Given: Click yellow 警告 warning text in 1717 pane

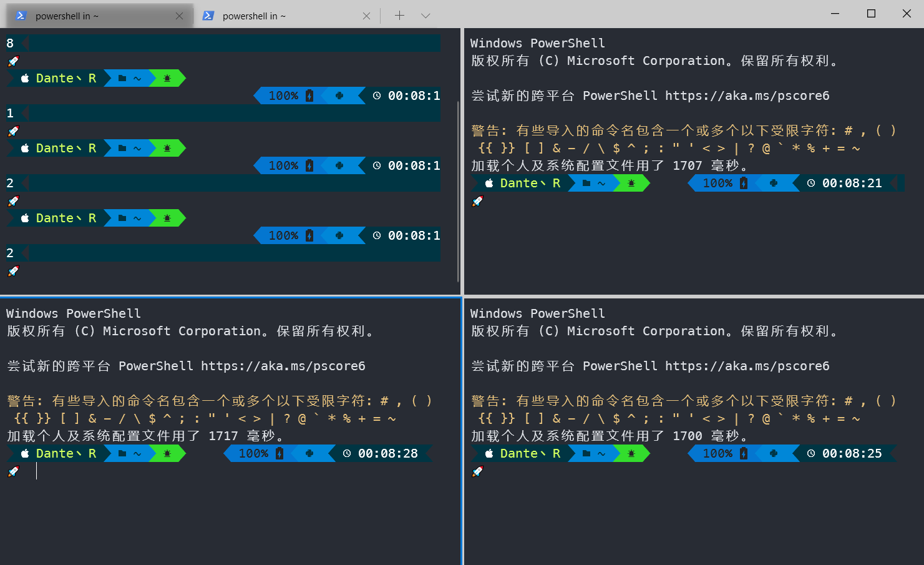Looking at the screenshot, I should pyautogui.click(x=220, y=410).
